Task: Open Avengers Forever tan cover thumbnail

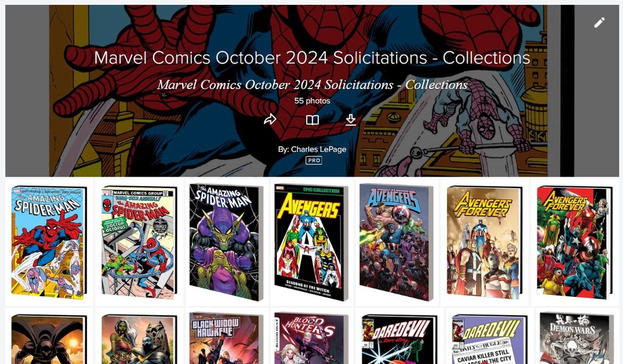Action: pyautogui.click(x=484, y=242)
